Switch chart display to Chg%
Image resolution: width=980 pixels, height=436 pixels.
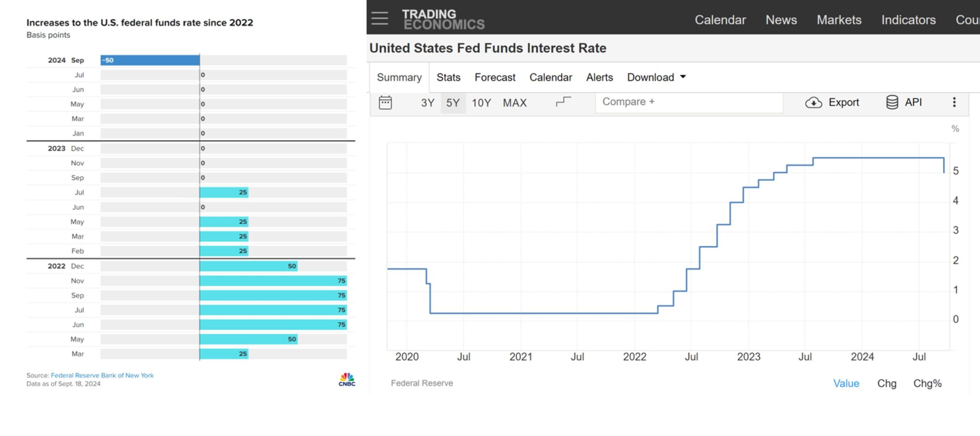pos(927,383)
